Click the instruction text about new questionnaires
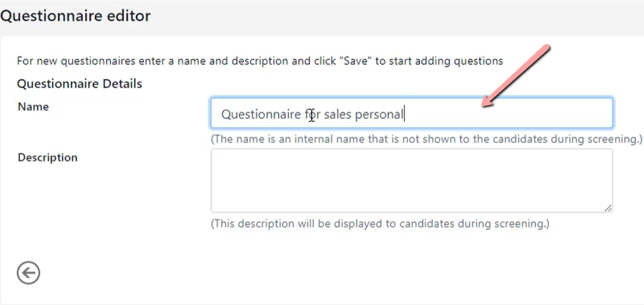Viewport: 644px width, 305px height. tap(260, 61)
